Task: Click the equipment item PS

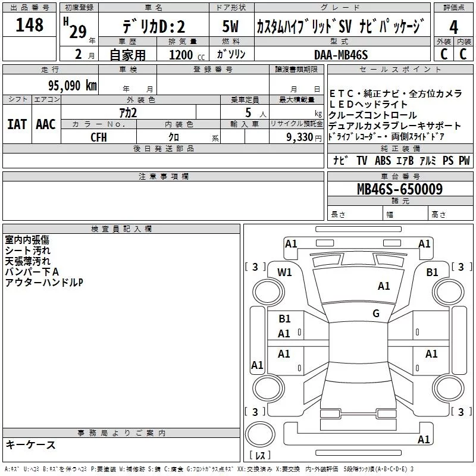Action: pos(448,160)
